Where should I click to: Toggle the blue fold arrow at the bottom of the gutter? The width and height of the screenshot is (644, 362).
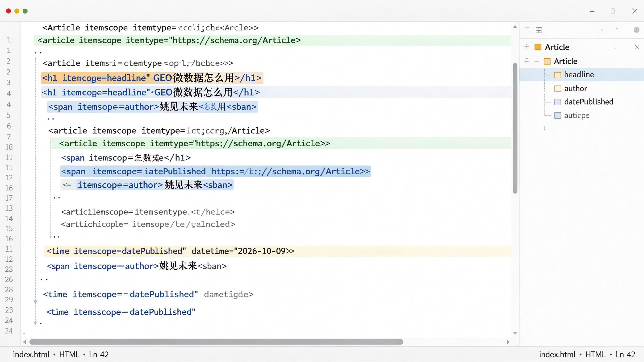click(35, 323)
